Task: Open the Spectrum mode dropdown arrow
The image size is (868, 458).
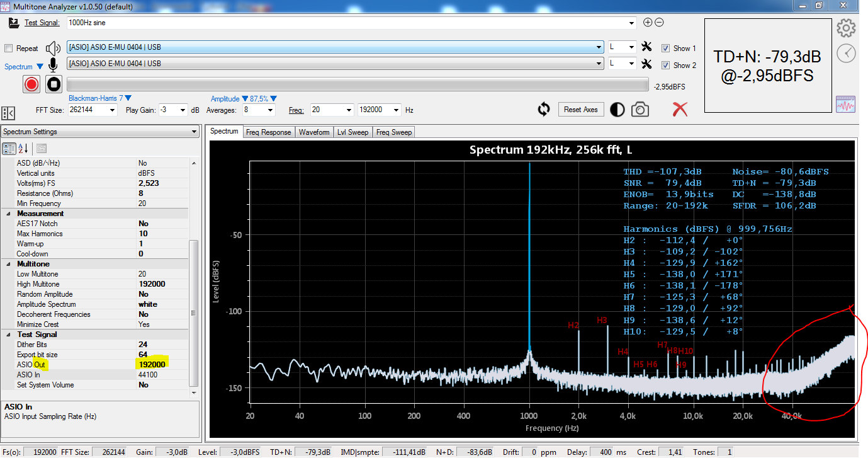Action: point(40,66)
